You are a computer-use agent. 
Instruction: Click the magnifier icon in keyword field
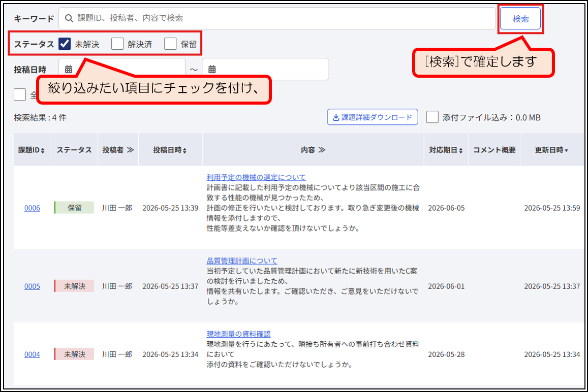pos(69,18)
